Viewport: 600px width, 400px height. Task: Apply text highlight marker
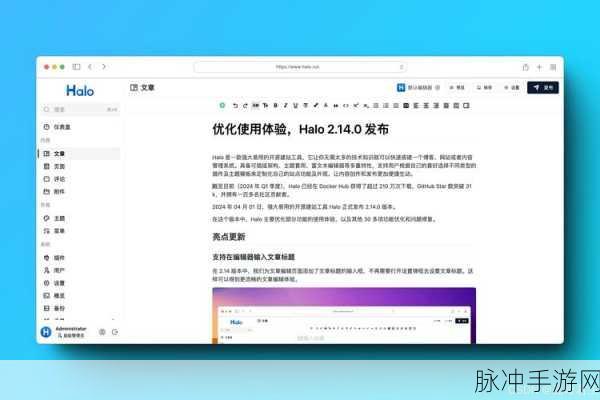(316, 106)
